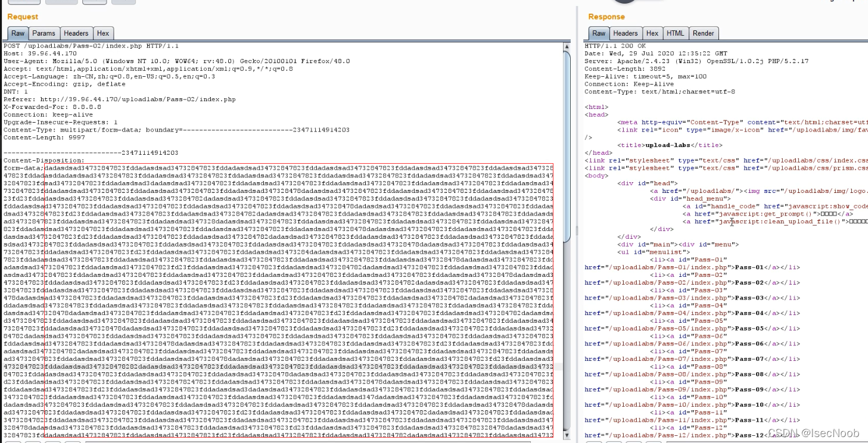Click the Content-Type multipart/form-data boundary line
The height and width of the screenshot is (443, 868).
tap(176, 130)
